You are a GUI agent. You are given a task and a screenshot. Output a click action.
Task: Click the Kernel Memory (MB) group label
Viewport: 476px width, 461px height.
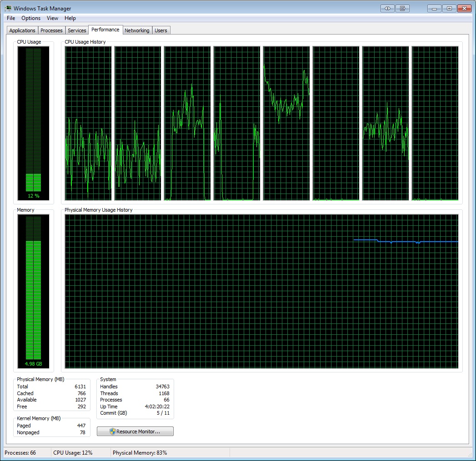[x=39, y=418]
